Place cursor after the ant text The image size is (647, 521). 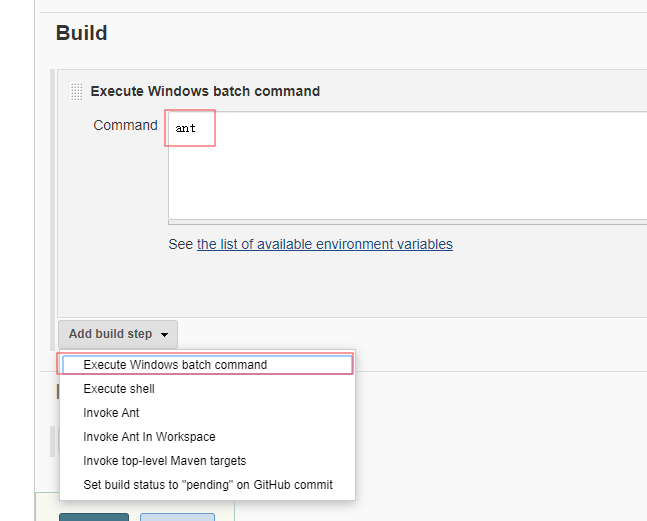[x=196, y=128]
